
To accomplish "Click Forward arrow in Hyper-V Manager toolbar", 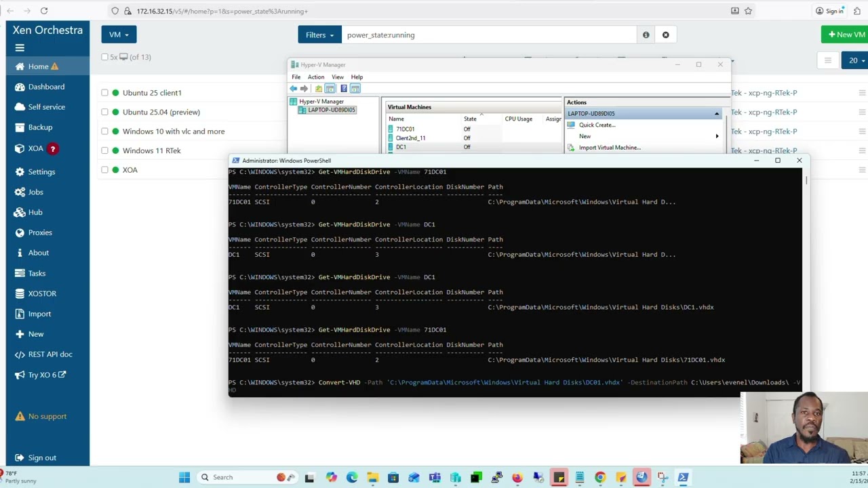I will click(x=304, y=89).
